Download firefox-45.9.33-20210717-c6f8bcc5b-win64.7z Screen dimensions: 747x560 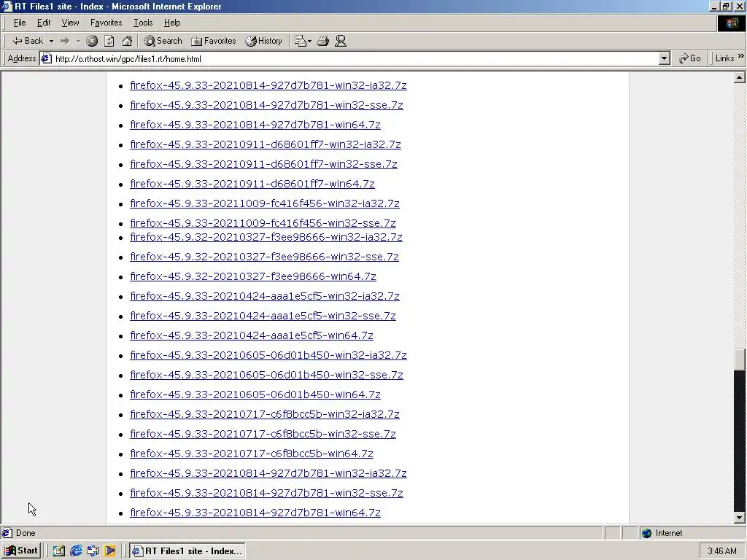252,454
